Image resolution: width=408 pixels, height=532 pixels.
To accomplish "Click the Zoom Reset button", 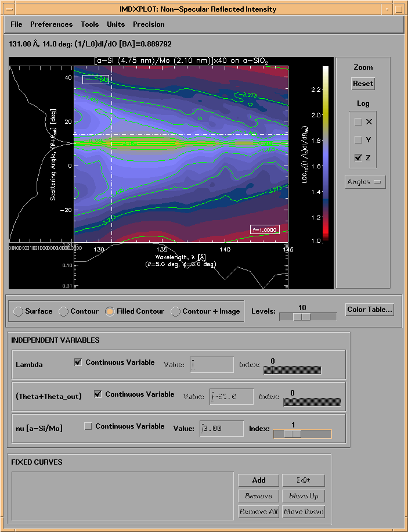I will [x=363, y=84].
